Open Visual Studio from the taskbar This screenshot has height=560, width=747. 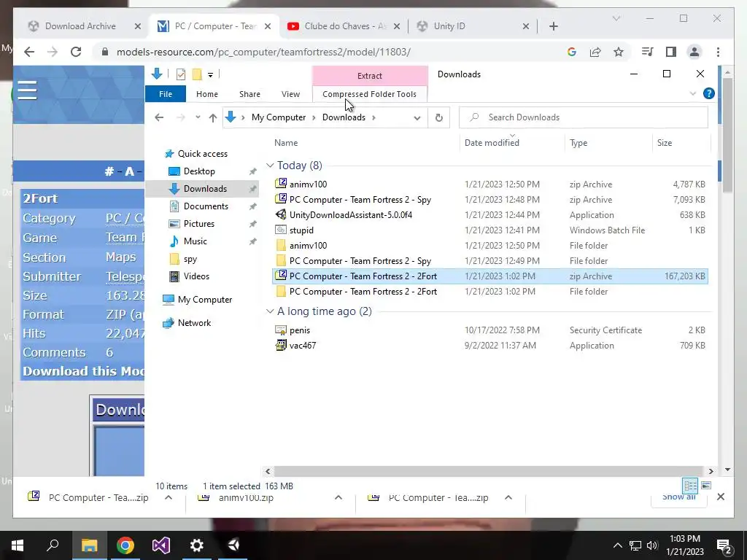(161, 545)
